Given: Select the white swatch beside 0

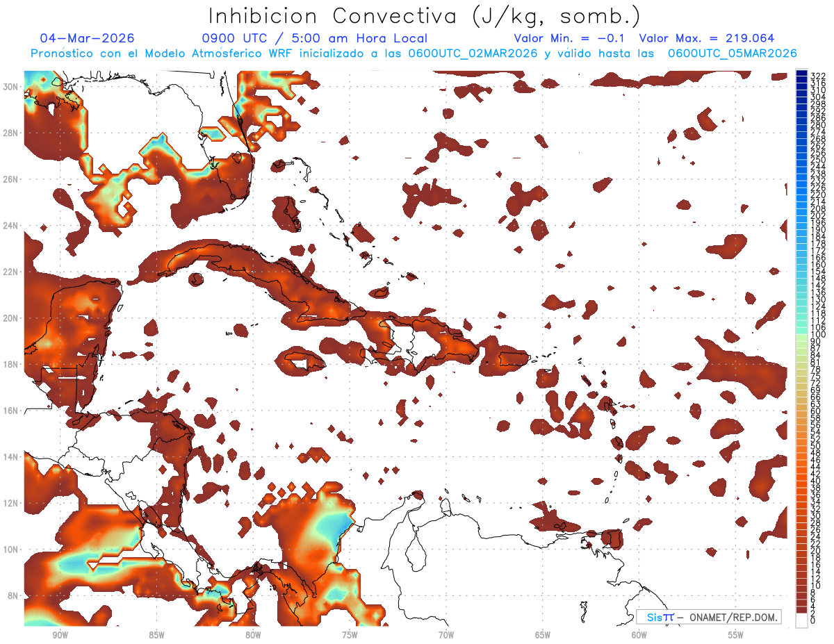Looking at the screenshot, I should click(x=801, y=620).
